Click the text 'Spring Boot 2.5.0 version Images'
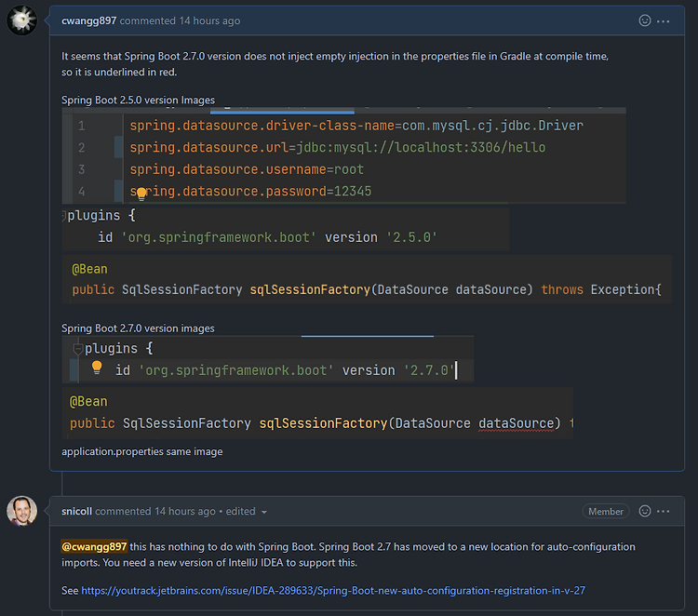This screenshot has width=698, height=616. 138,100
